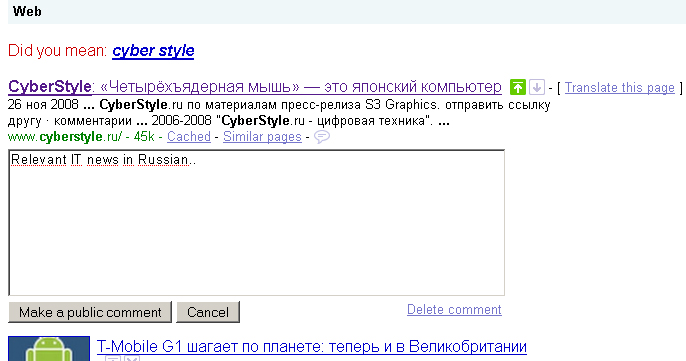Open the CyberStyle result title link
This screenshot has height=361, width=686.
(255, 87)
